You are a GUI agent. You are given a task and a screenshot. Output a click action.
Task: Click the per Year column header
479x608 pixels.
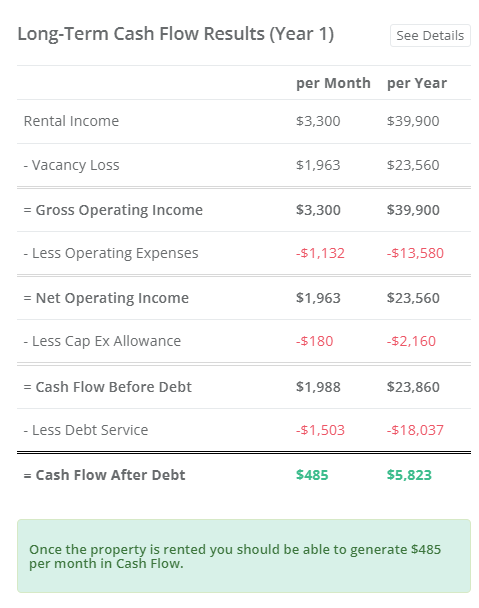tap(417, 83)
